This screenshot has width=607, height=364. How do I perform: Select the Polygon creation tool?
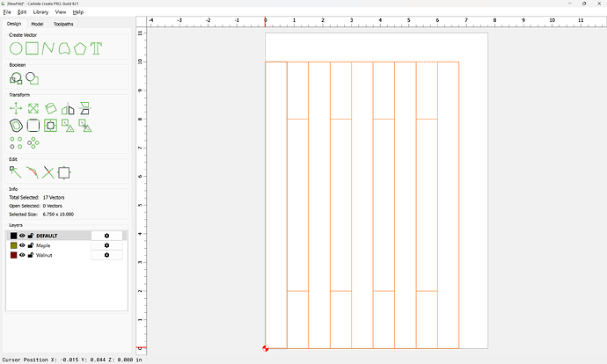pos(81,48)
